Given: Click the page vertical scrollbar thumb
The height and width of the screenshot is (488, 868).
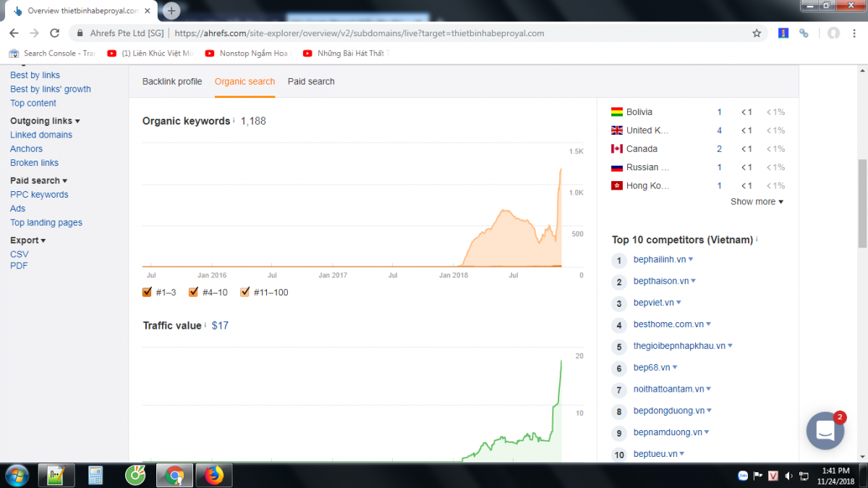Looking at the screenshot, I should (x=861, y=203).
